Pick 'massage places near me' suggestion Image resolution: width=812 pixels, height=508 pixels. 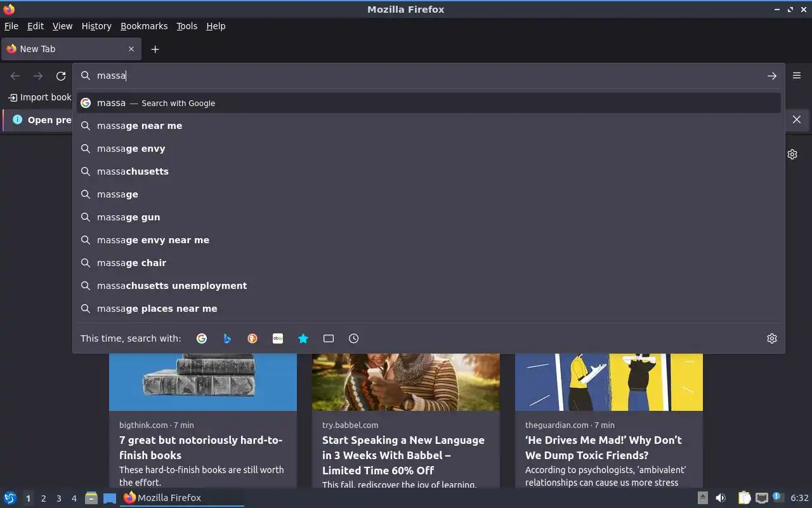[428, 309]
